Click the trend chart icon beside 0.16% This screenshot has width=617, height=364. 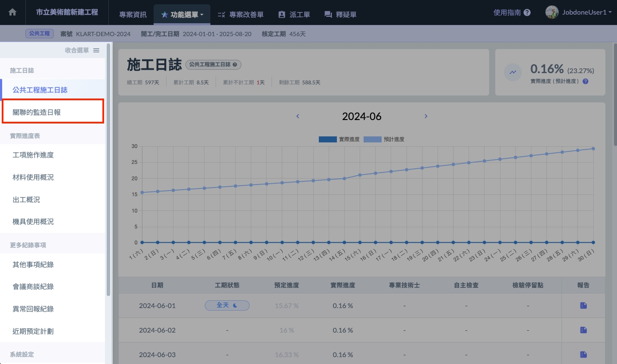[513, 72]
